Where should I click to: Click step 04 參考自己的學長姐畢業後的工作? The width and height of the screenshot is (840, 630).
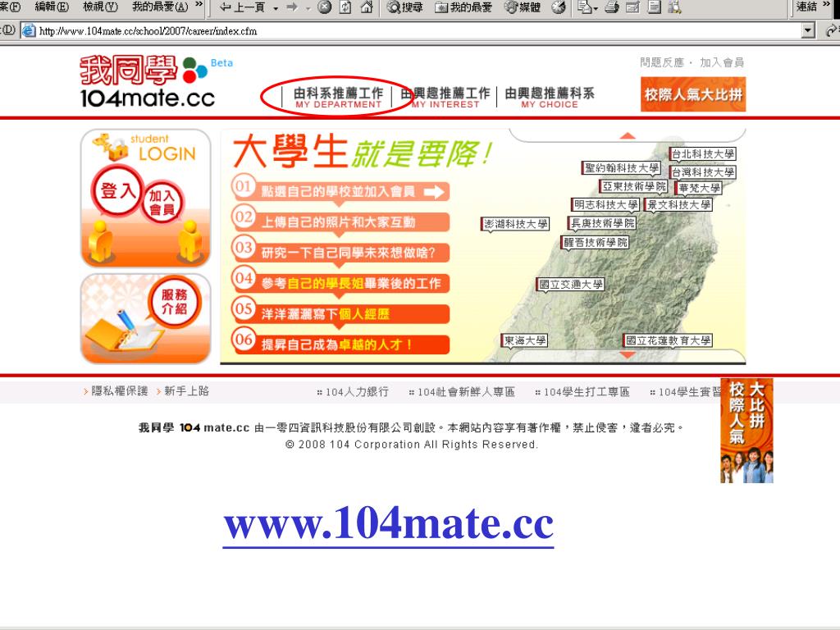340,283
